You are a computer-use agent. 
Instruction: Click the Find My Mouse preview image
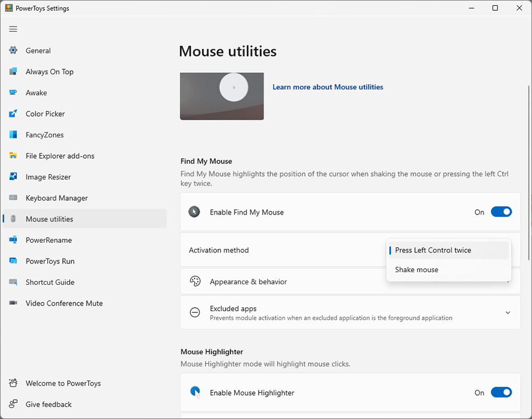[x=222, y=96]
